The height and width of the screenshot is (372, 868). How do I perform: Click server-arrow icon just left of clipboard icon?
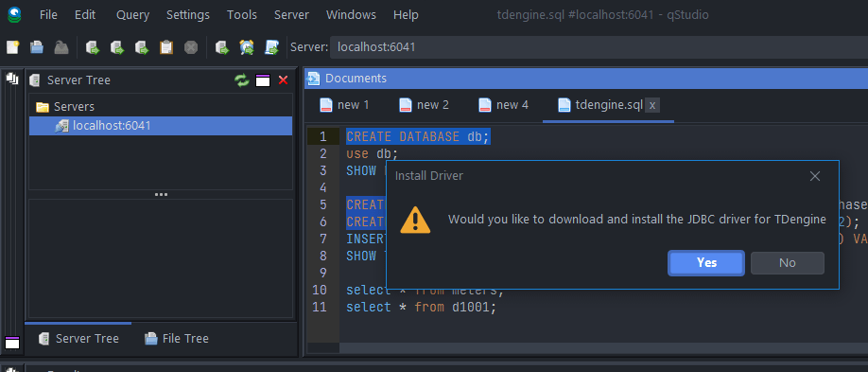click(142, 47)
